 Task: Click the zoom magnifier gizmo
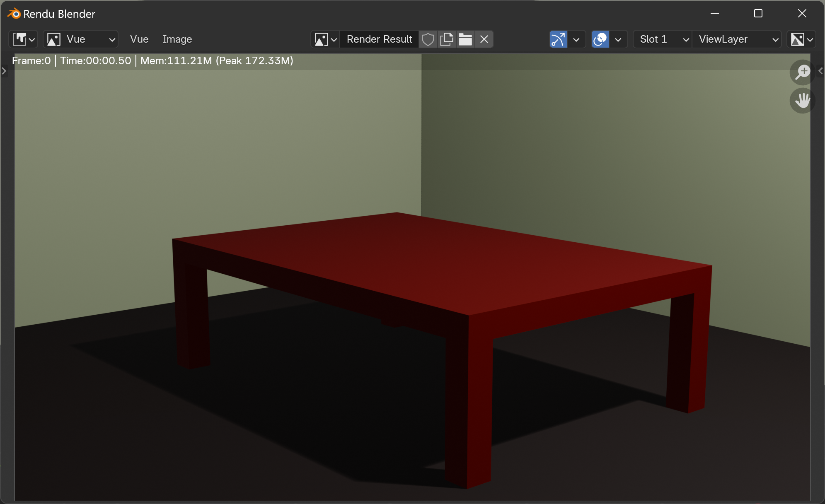click(x=802, y=72)
